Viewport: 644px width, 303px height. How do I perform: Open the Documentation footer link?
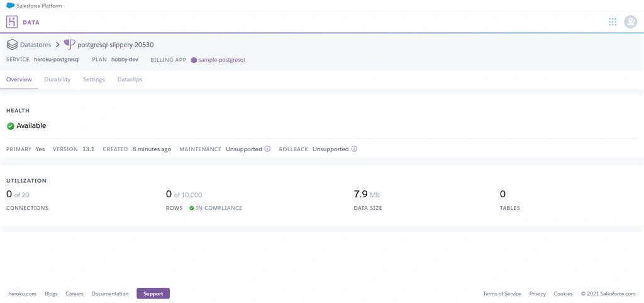pyautogui.click(x=110, y=294)
